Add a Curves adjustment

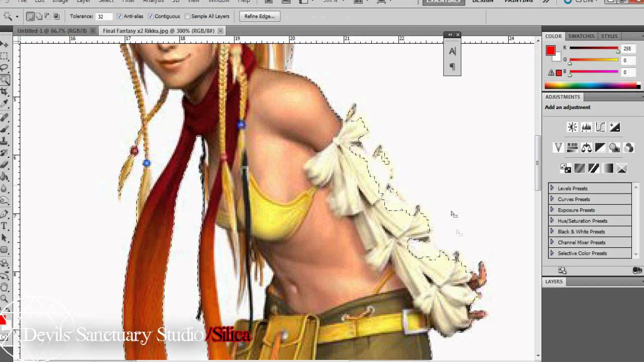pyautogui.click(x=600, y=127)
